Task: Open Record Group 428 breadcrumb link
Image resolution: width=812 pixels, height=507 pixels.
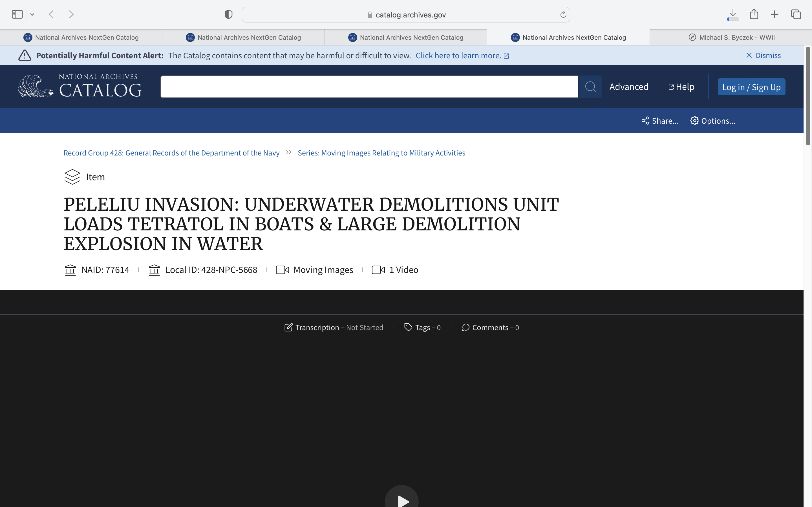Action: pos(171,153)
